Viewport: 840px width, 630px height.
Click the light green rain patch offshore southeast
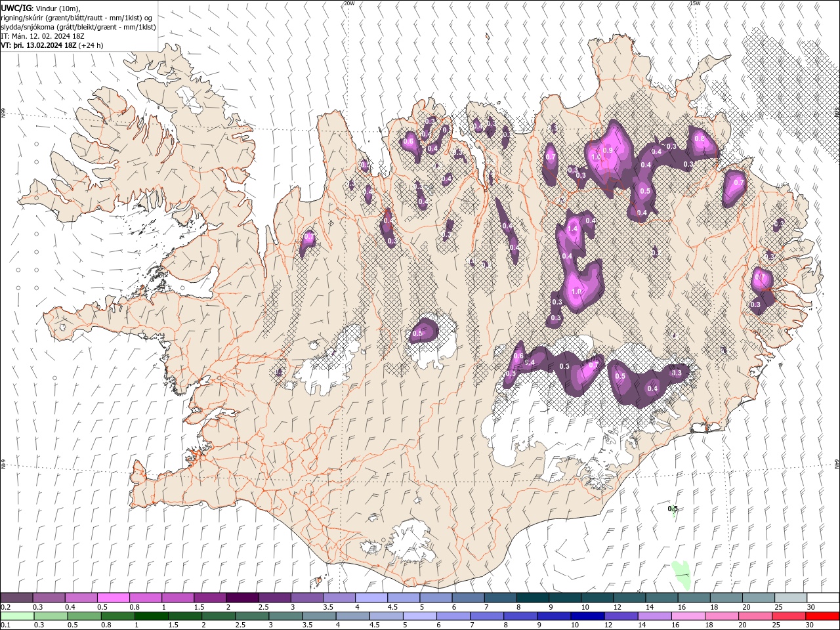tap(682, 574)
